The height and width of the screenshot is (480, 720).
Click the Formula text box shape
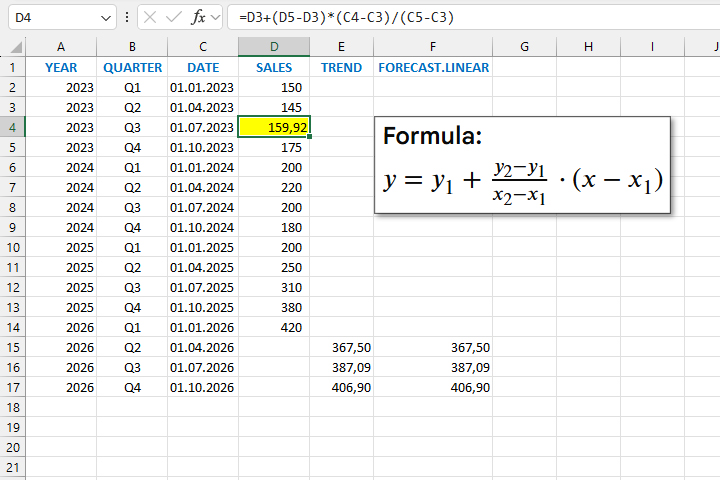[x=523, y=165]
